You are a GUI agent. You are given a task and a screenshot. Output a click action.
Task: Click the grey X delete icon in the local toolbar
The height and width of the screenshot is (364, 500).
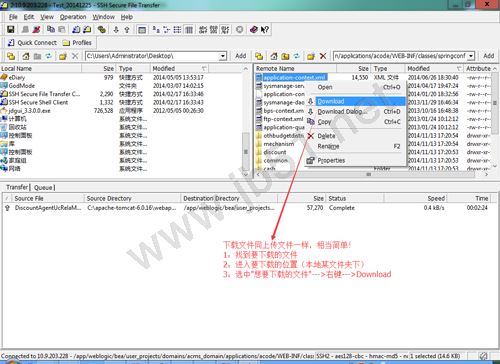(x=75, y=56)
